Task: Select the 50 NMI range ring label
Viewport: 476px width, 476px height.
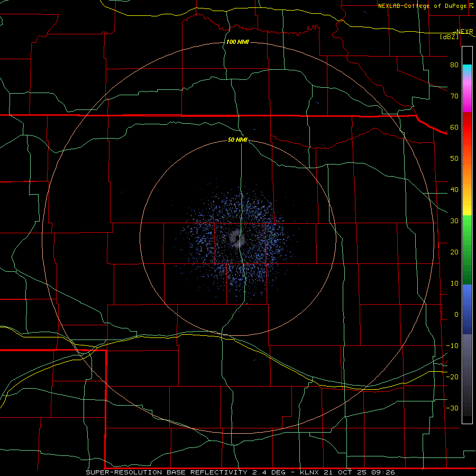Action: tap(237, 140)
